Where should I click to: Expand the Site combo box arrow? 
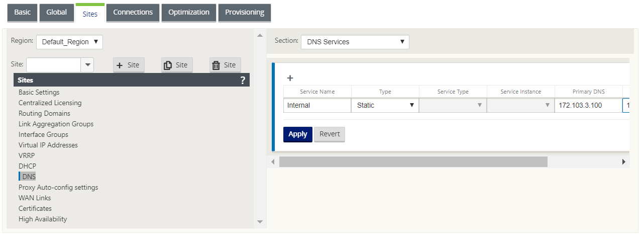click(x=87, y=65)
